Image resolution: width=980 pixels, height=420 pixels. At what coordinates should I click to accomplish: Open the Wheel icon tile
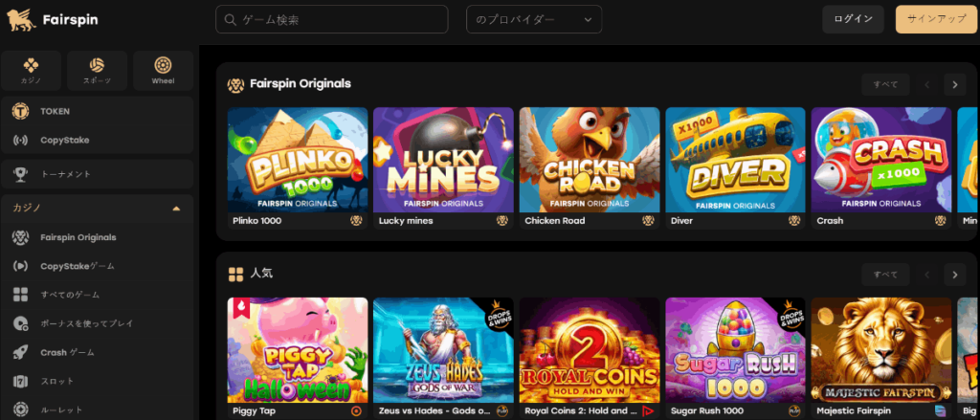coord(163,71)
